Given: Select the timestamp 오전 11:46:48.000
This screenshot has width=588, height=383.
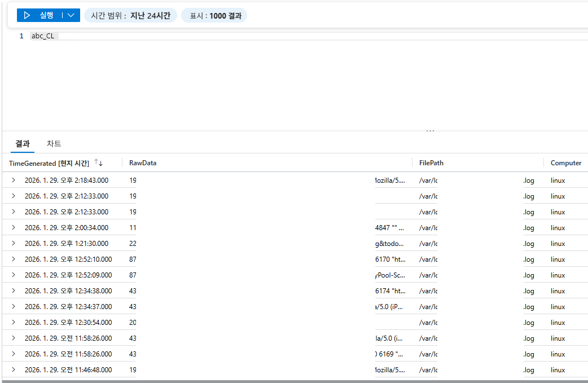Looking at the screenshot, I should tap(68, 369).
